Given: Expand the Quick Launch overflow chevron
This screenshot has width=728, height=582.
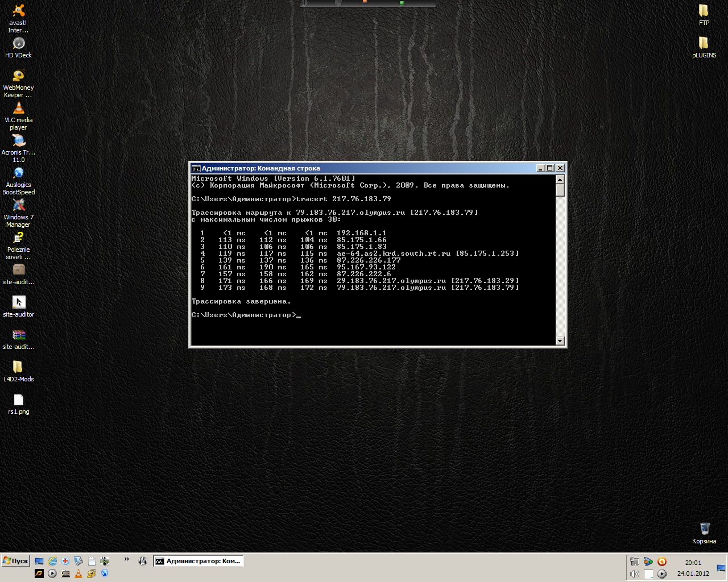Looking at the screenshot, I should [x=127, y=559].
